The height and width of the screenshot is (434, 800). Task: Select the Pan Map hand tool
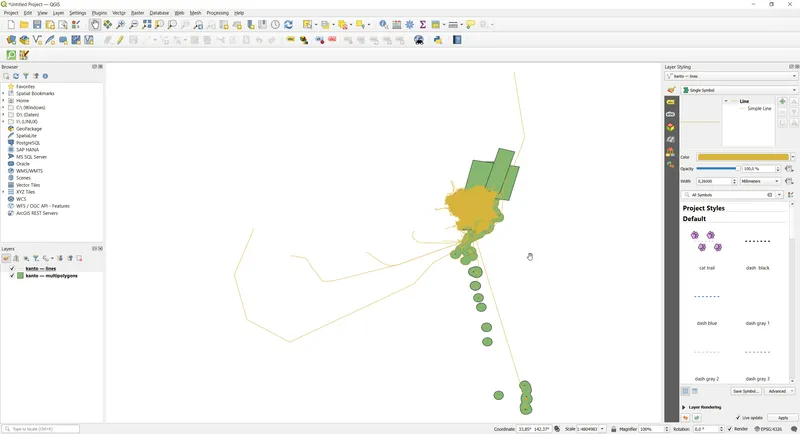pyautogui.click(x=95, y=25)
